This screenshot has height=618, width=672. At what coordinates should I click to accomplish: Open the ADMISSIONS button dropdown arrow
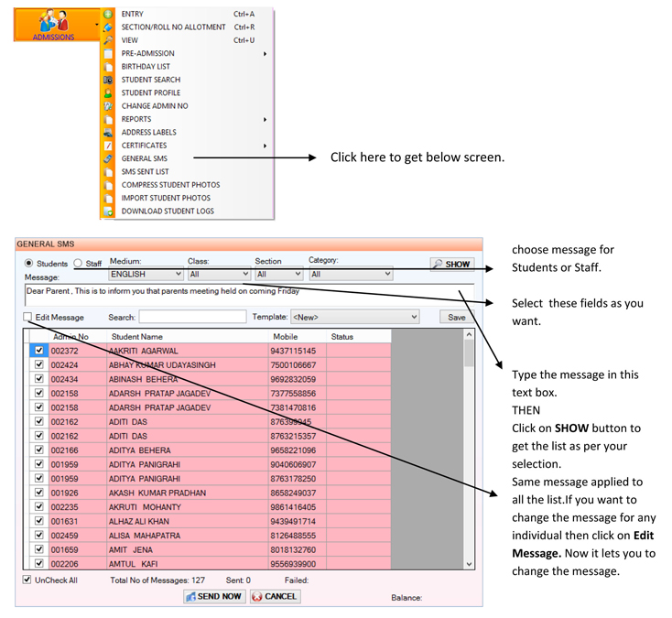click(x=97, y=25)
